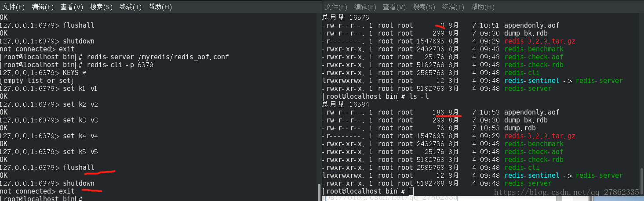
Task: Click the first shutdown command near top
Action: pos(79,41)
